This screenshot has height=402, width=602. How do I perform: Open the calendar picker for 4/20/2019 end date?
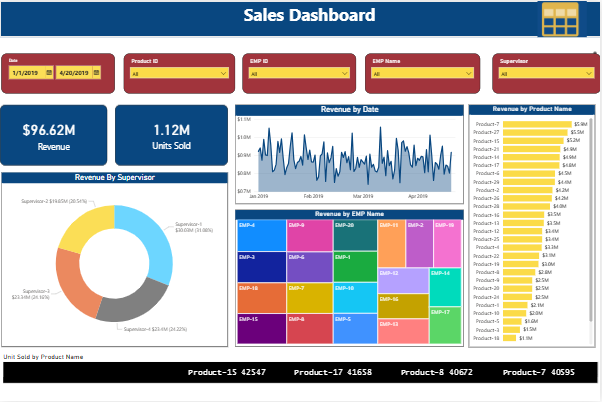(x=96, y=72)
